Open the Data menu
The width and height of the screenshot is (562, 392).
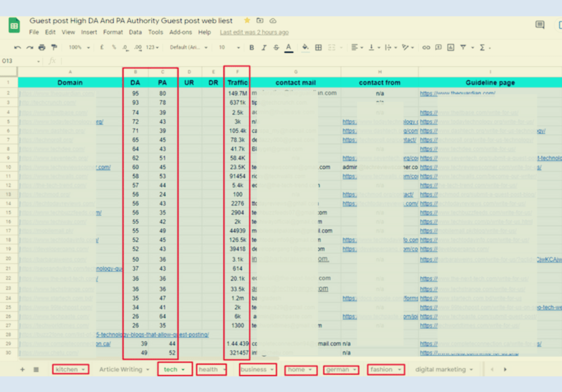(135, 32)
